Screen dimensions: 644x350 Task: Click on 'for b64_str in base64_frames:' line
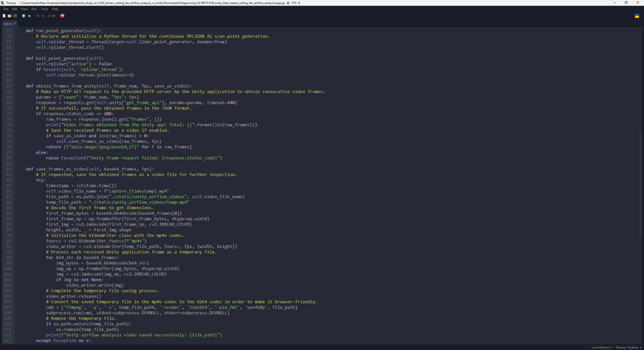tap(82, 257)
